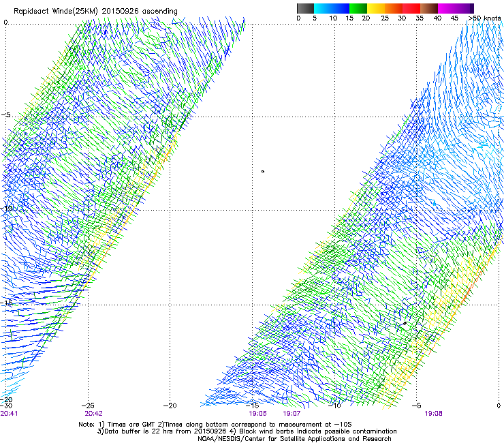The width and height of the screenshot is (504, 443).
Task: Pick the magenta 40-45 knots legend segment
Action: coord(447,8)
